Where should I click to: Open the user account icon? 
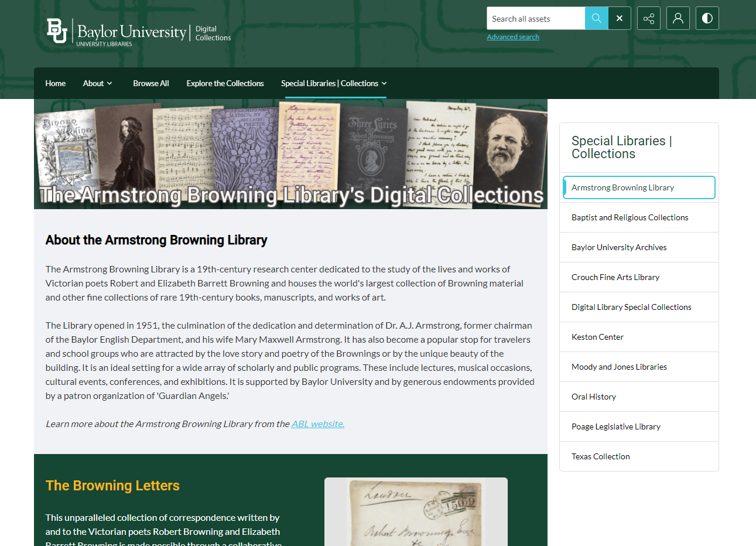click(678, 18)
